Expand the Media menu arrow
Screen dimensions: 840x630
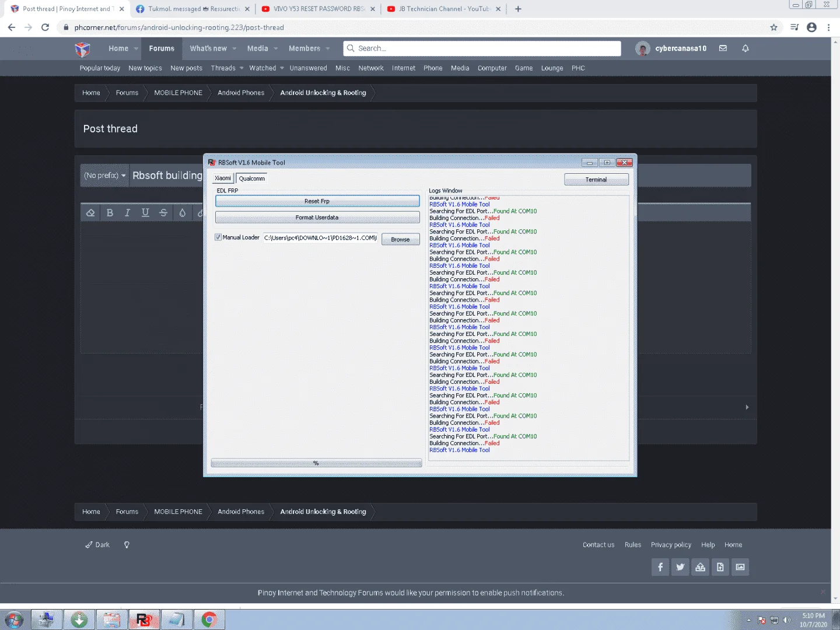(276, 49)
